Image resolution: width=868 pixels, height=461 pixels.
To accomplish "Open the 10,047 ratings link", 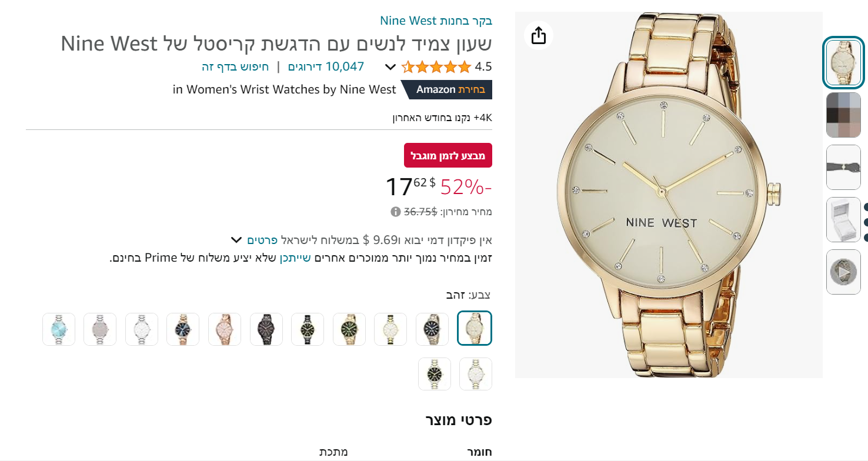I will pos(326,66).
